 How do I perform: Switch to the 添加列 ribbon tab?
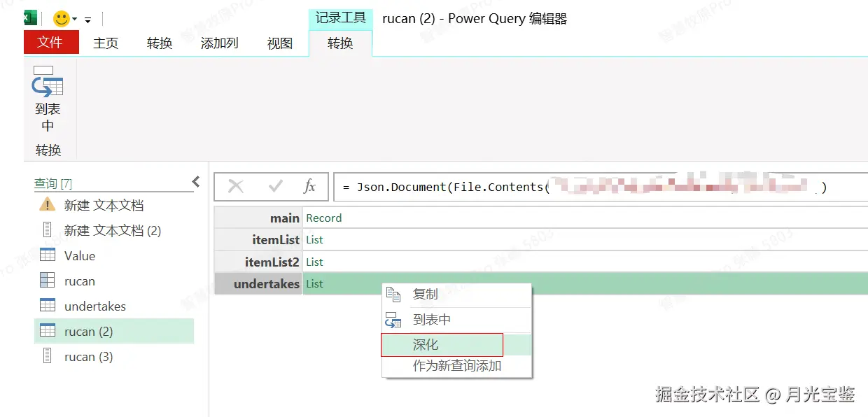220,43
